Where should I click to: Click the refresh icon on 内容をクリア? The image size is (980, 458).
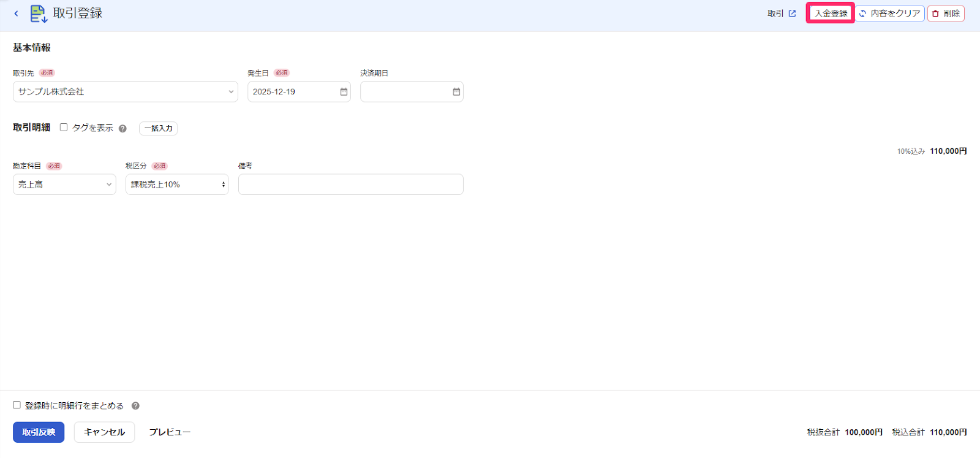862,13
